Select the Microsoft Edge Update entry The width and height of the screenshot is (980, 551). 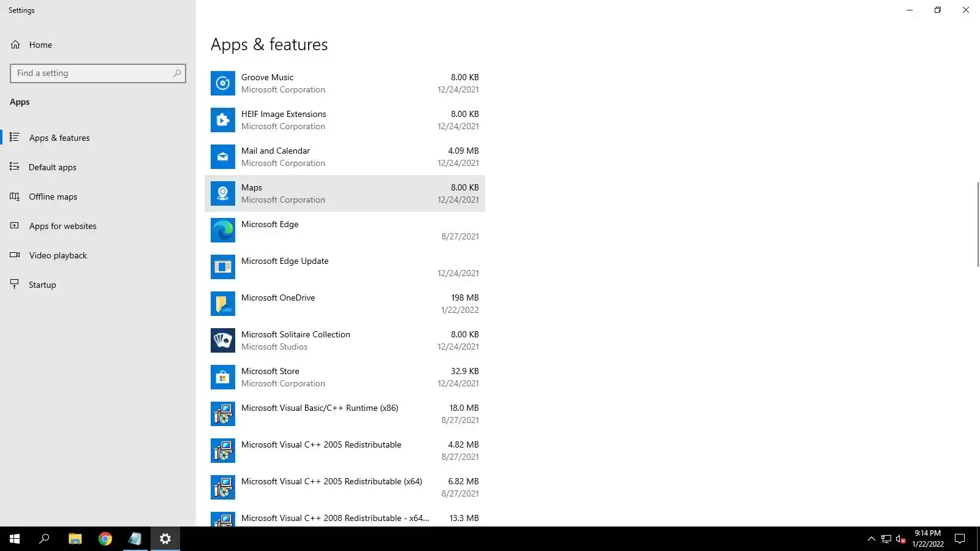tap(345, 267)
